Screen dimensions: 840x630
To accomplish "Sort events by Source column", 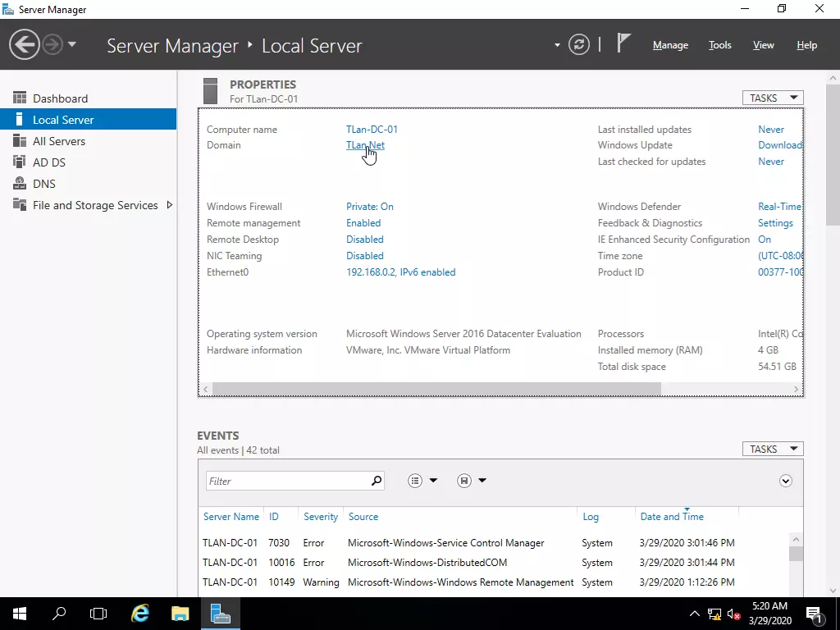I will coord(363,517).
